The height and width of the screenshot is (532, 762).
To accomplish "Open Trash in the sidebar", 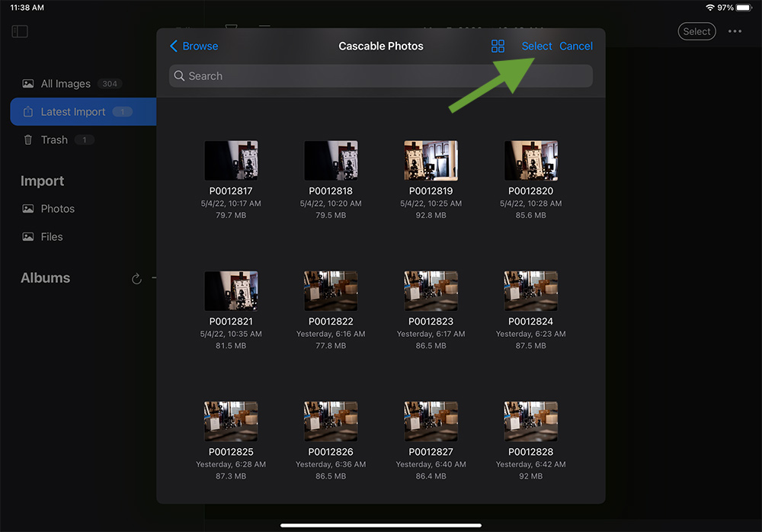I will 54,140.
